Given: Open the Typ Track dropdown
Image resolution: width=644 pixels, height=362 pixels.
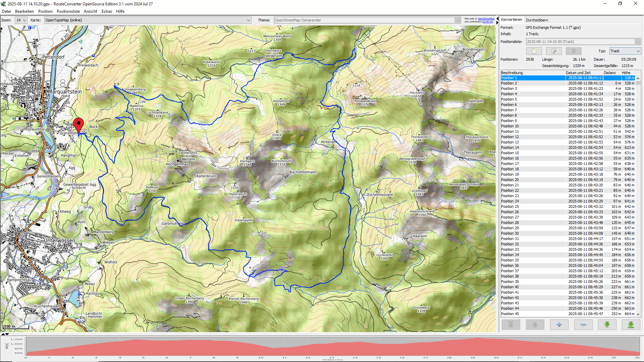Looking at the screenshot, I should click(x=625, y=51).
